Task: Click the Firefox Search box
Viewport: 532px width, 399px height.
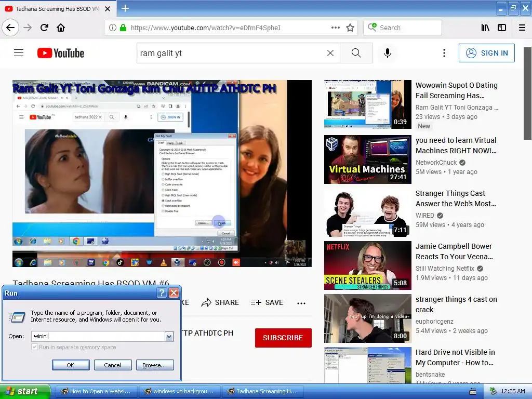Action: click(x=403, y=28)
